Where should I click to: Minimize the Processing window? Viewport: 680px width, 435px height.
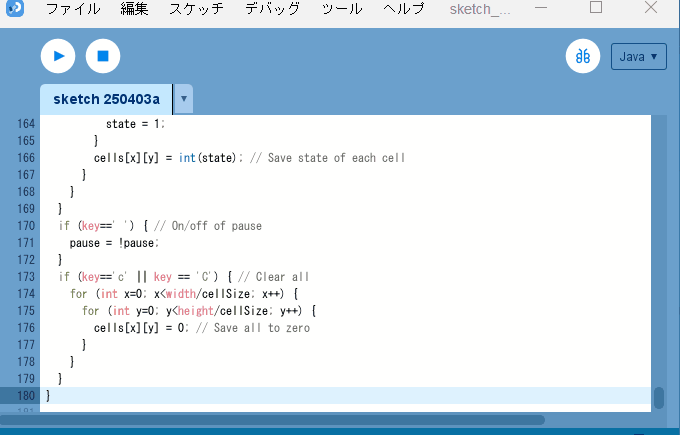(541, 8)
